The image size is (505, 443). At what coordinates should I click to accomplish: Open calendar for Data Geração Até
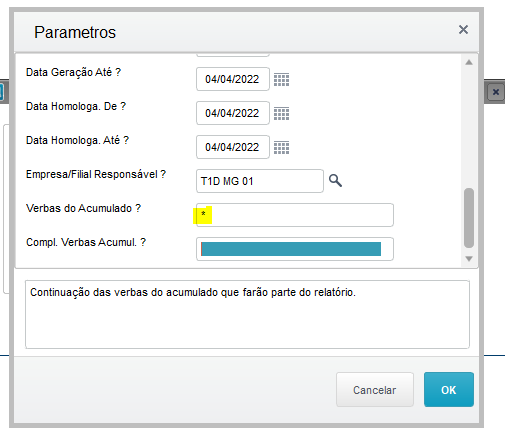click(x=281, y=80)
